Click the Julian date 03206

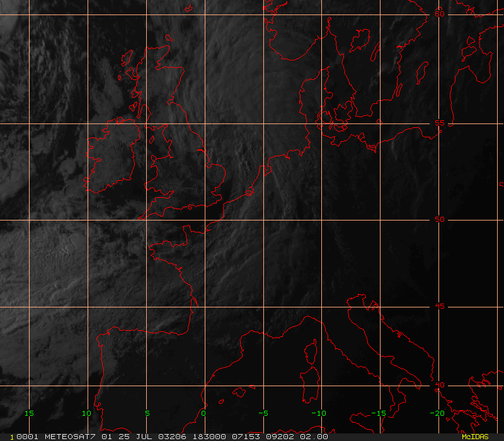[x=172, y=437]
